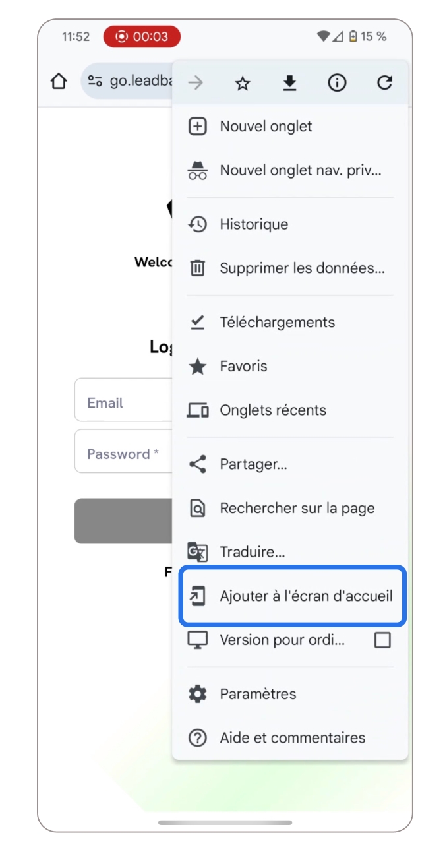Open Favoris list

click(x=243, y=367)
